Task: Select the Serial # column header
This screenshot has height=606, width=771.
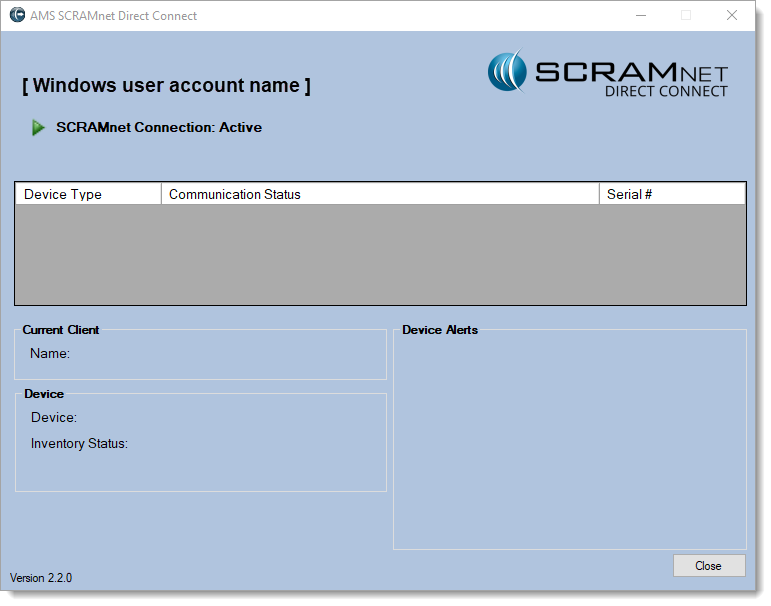Action: click(672, 194)
